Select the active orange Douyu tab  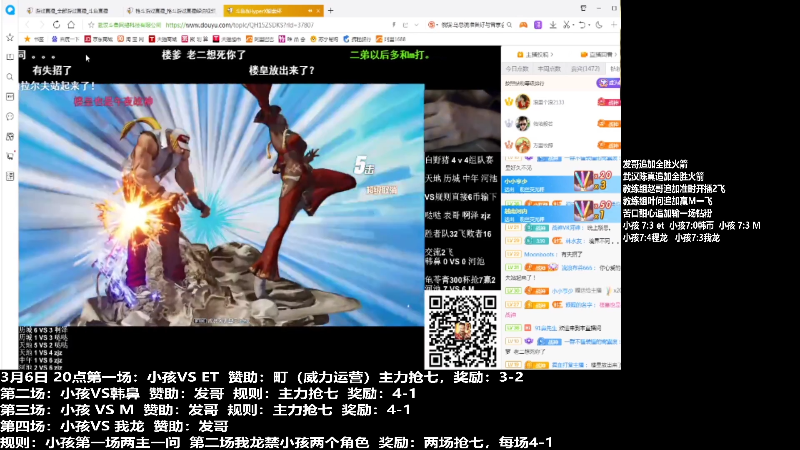[x=273, y=10]
